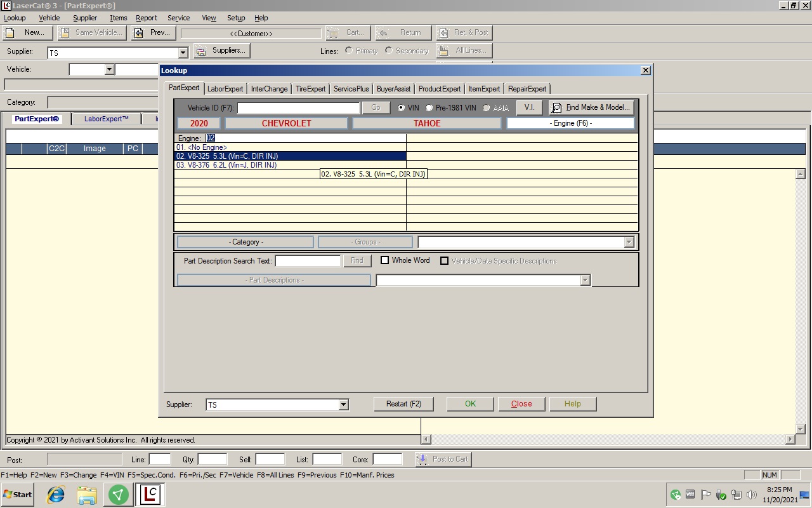Screen dimensions: 812x508
Task: Select the AAIA radio button
Action: [487, 108]
